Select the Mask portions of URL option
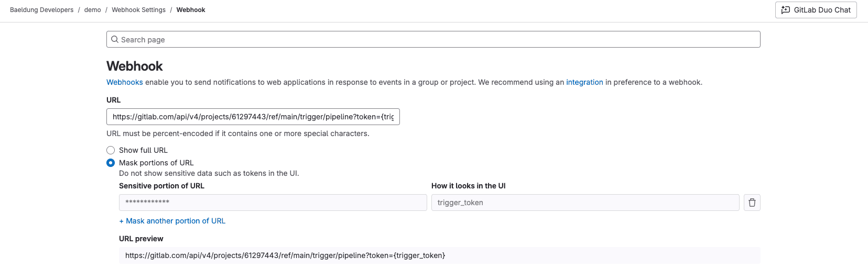This screenshot has height=269, width=868. tap(111, 163)
